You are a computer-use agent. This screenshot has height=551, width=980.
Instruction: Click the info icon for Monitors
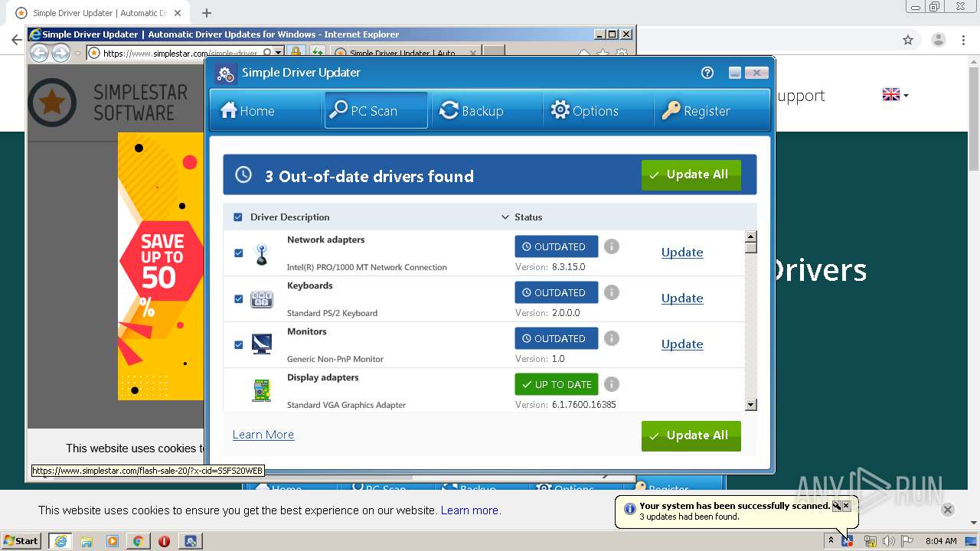(611, 338)
